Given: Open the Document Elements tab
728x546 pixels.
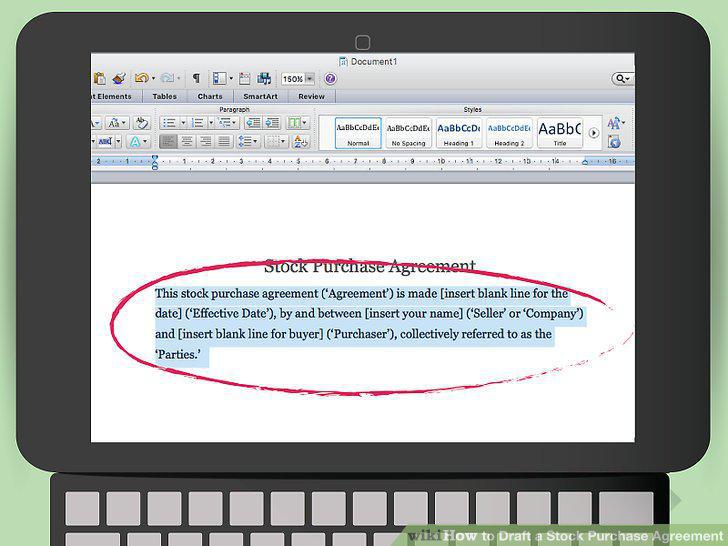Looking at the screenshot, I should (x=115, y=97).
